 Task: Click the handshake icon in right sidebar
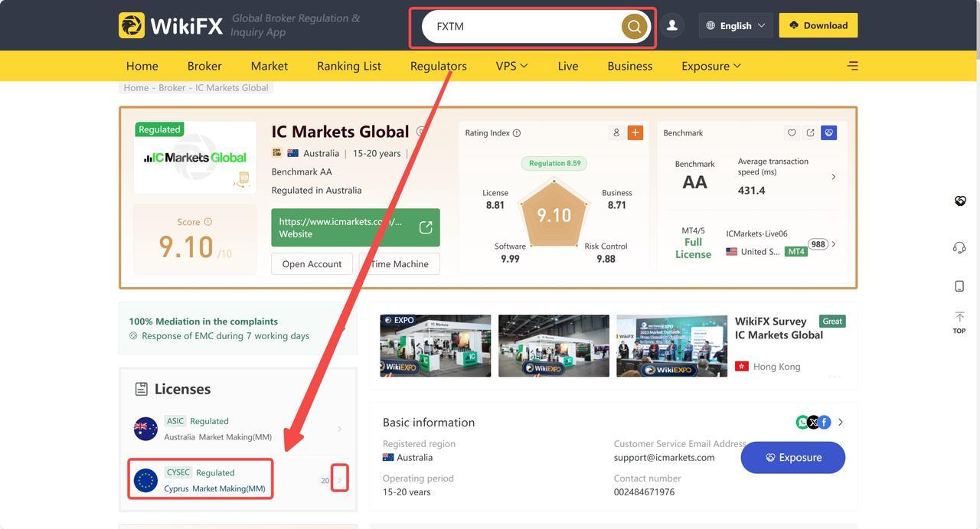point(959,201)
